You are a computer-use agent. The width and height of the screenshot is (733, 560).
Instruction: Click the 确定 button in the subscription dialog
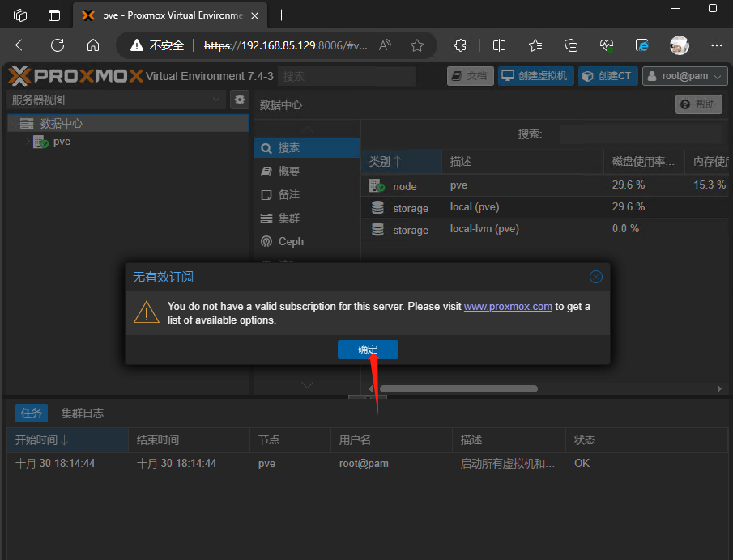coord(368,350)
